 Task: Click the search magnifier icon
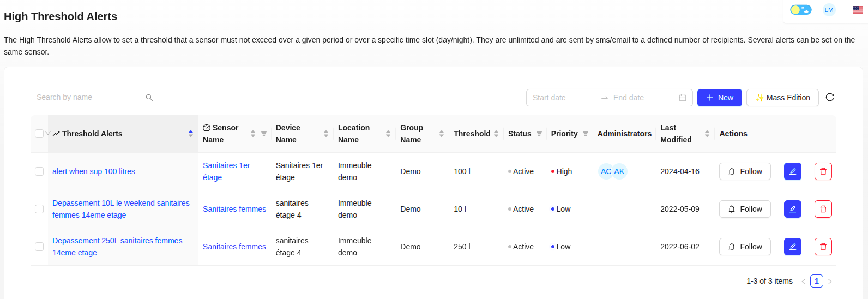149,98
